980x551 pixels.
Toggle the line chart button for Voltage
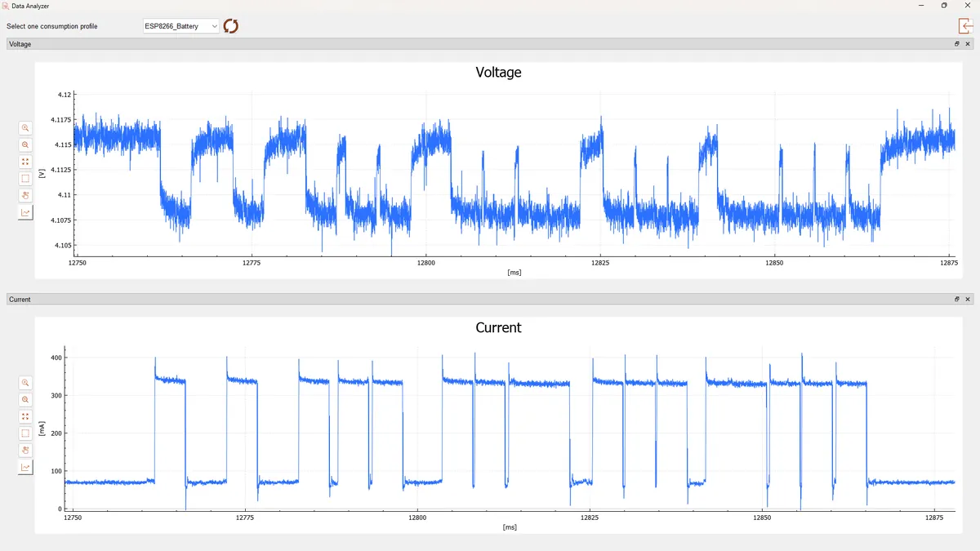[25, 213]
